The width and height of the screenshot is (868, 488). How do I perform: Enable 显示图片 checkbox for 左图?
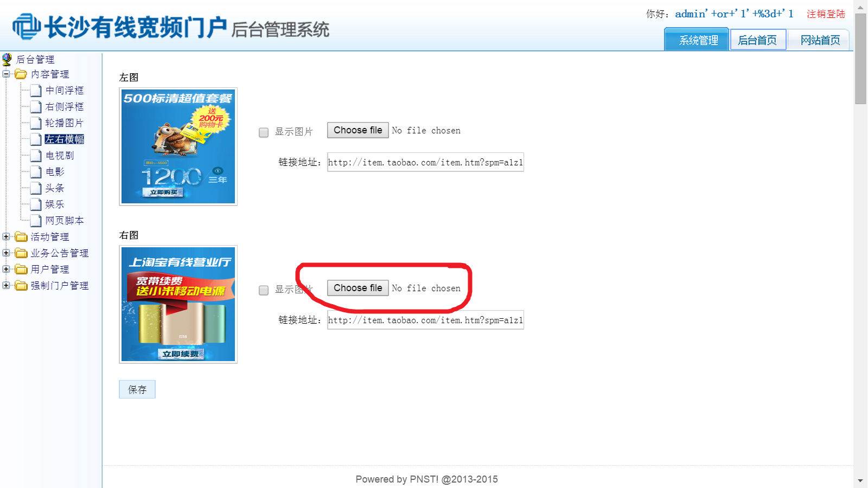pos(264,132)
